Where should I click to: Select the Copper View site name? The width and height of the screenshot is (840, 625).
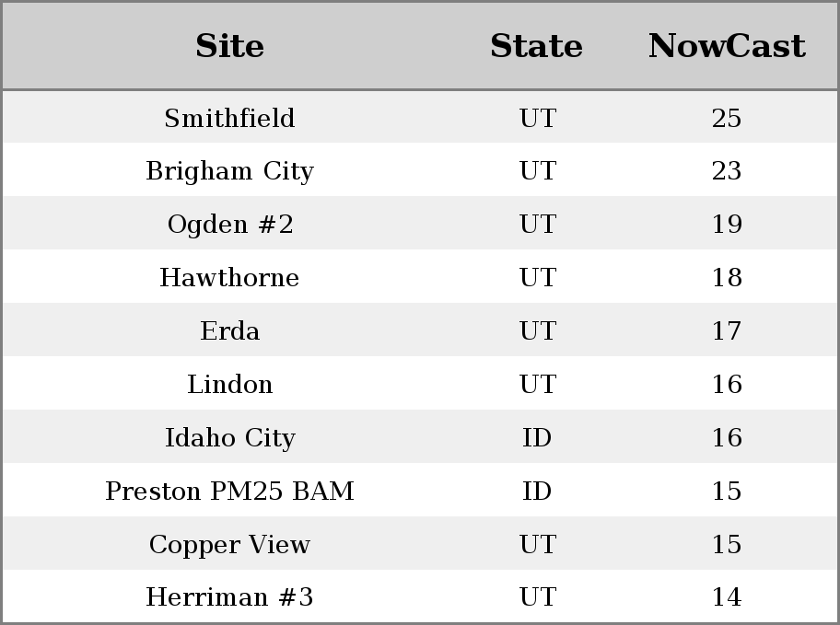click(x=229, y=545)
